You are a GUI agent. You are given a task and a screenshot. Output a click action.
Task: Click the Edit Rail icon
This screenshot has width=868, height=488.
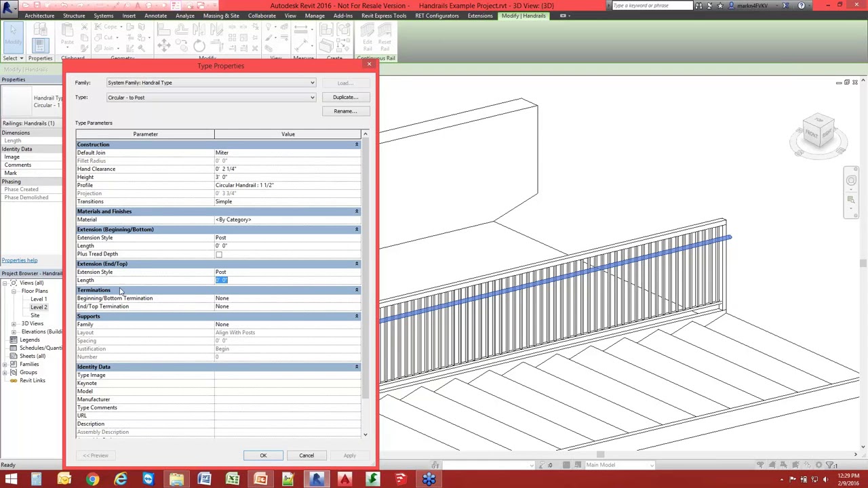click(368, 37)
